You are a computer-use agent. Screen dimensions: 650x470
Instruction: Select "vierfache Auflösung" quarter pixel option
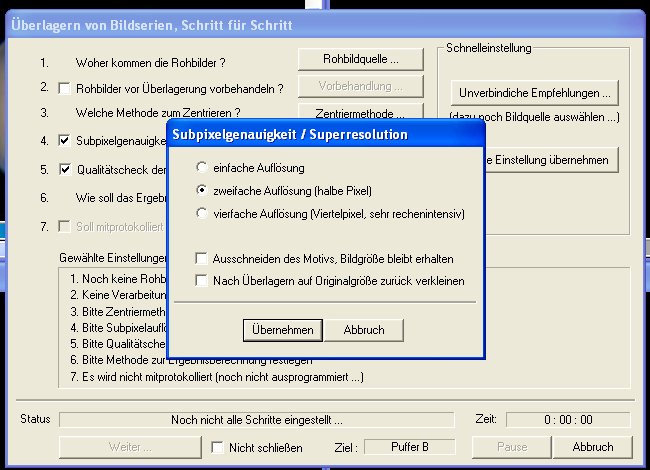tap(203, 213)
